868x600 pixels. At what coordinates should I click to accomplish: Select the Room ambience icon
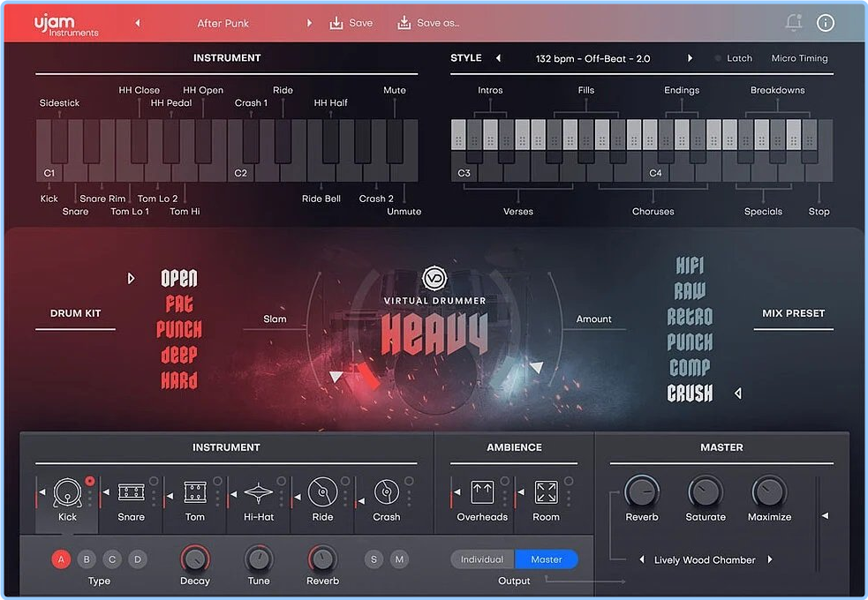tap(547, 492)
